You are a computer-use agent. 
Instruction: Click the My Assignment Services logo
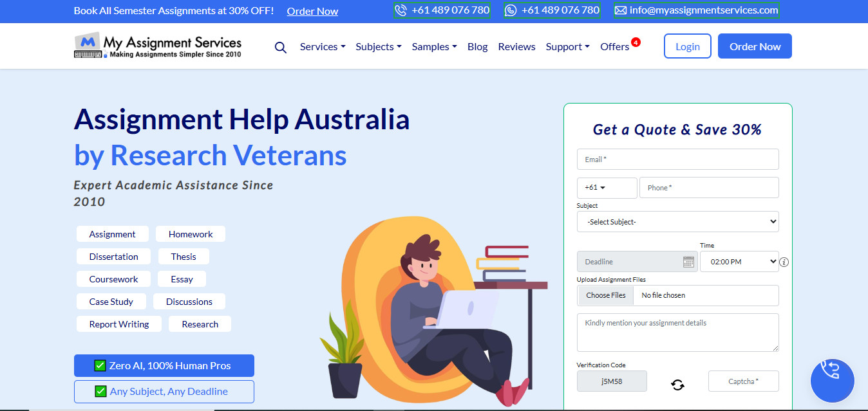click(x=158, y=46)
